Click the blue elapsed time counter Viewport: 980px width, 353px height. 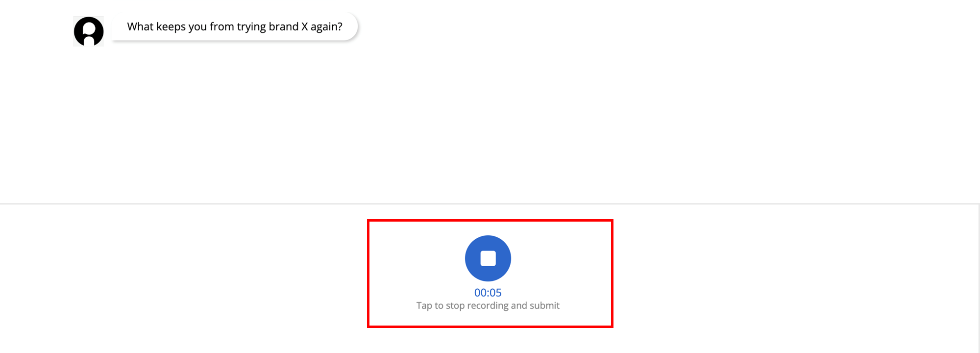point(488,293)
